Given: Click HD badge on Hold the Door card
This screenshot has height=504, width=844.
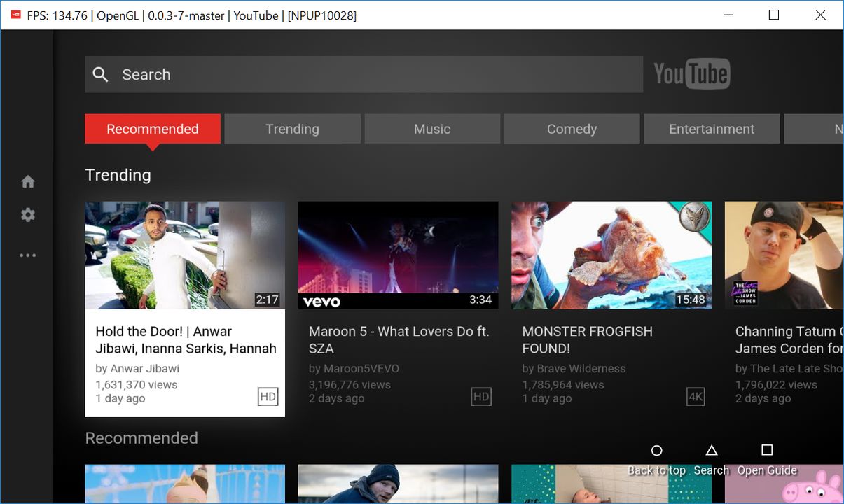Looking at the screenshot, I should (x=268, y=397).
